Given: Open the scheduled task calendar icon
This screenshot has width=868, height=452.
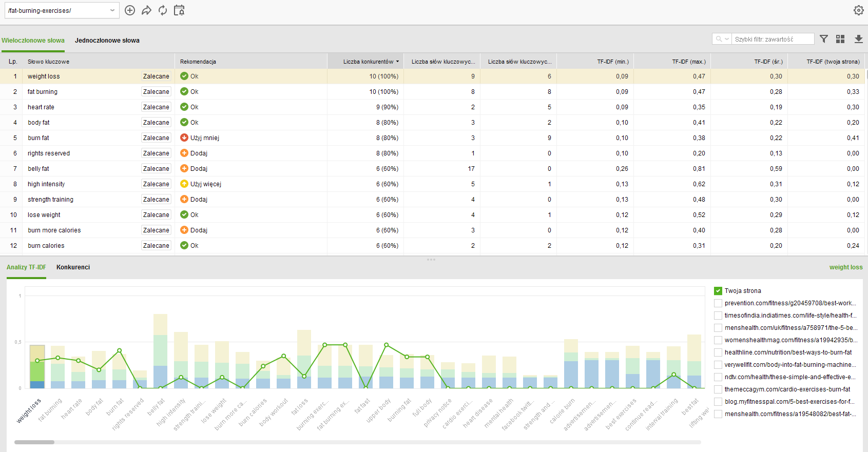Looking at the screenshot, I should coord(179,10).
